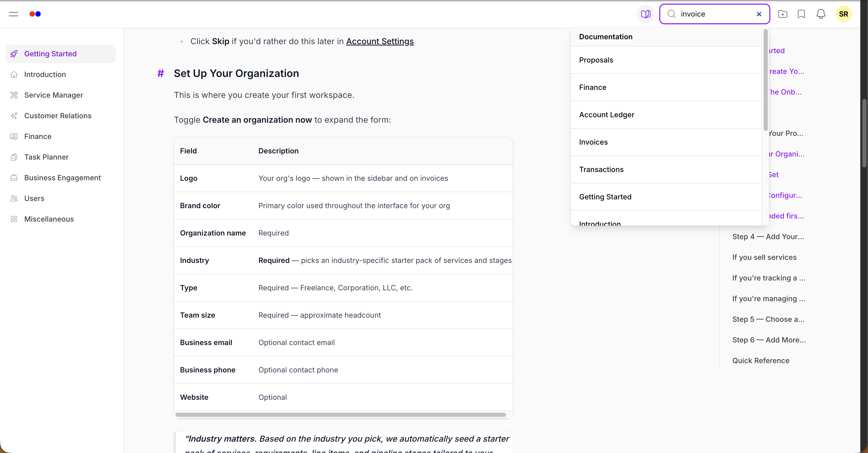Click the search results dropdown scrollbar
The height and width of the screenshot is (453, 868).
(765, 80)
